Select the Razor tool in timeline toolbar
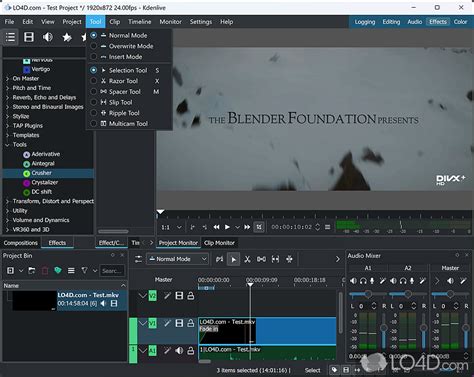The width and height of the screenshot is (474, 377). click(247, 259)
